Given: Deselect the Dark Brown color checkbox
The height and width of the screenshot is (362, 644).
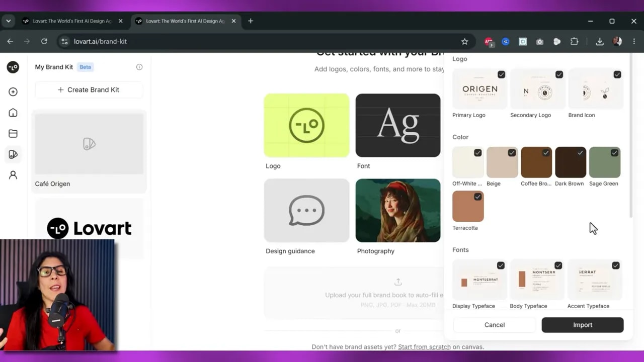Looking at the screenshot, I should coord(580,153).
